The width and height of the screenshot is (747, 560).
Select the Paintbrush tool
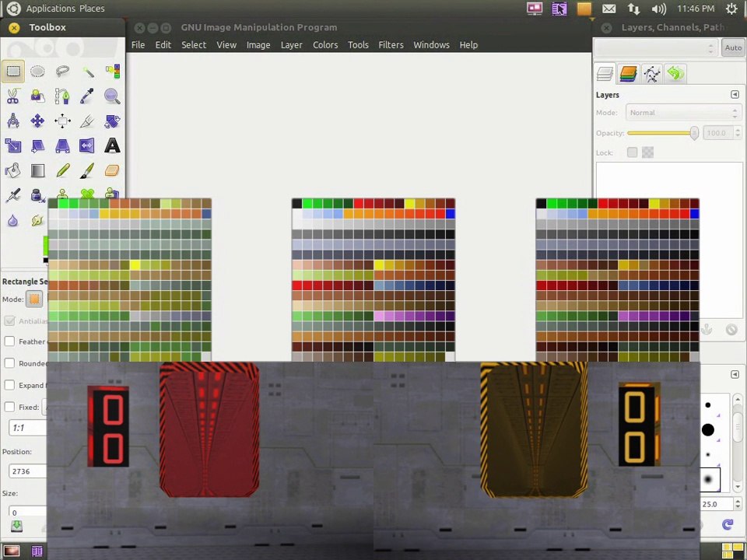tap(87, 170)
